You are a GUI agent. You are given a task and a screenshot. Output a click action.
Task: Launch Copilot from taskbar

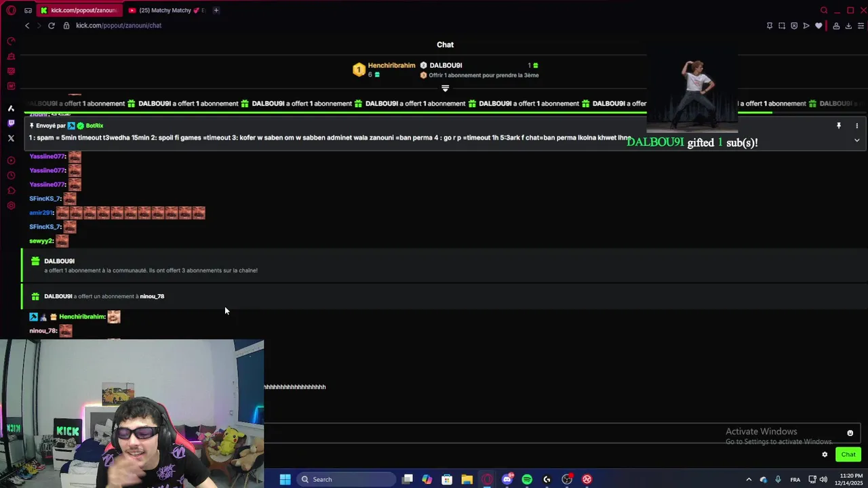[427, 479]
